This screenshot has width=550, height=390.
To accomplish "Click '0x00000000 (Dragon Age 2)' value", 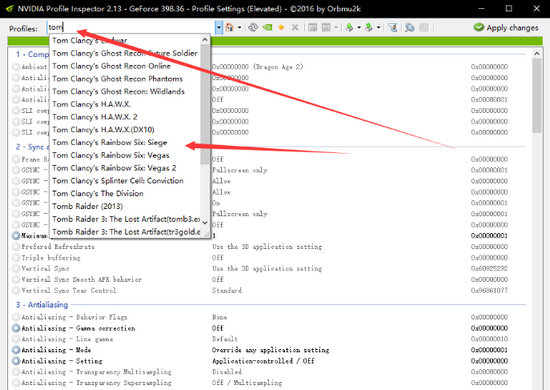I will 257,67.
